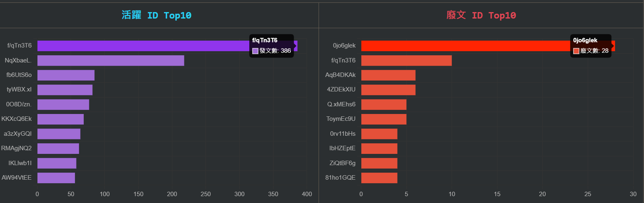
Task: Pick the Q.xMEhs6 bar
Action: click(384, 105)
